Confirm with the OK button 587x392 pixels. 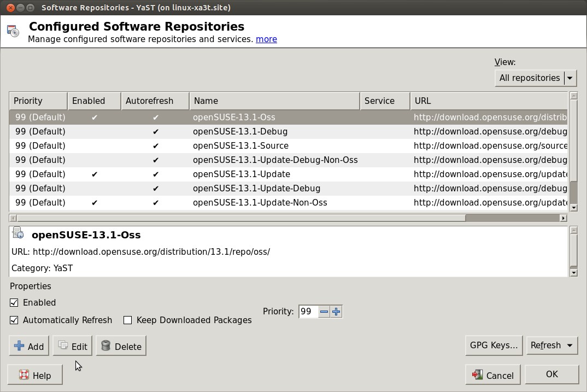pos(552,375)
